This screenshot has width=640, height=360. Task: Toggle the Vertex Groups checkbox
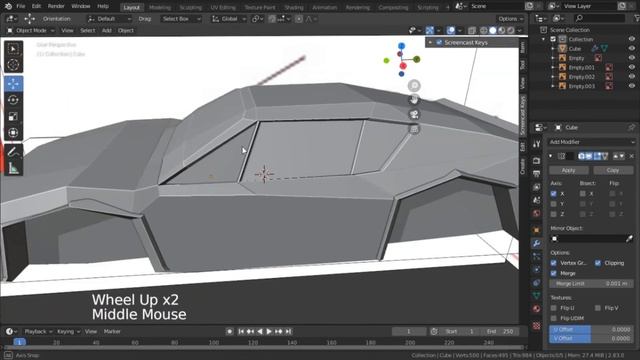553,263
